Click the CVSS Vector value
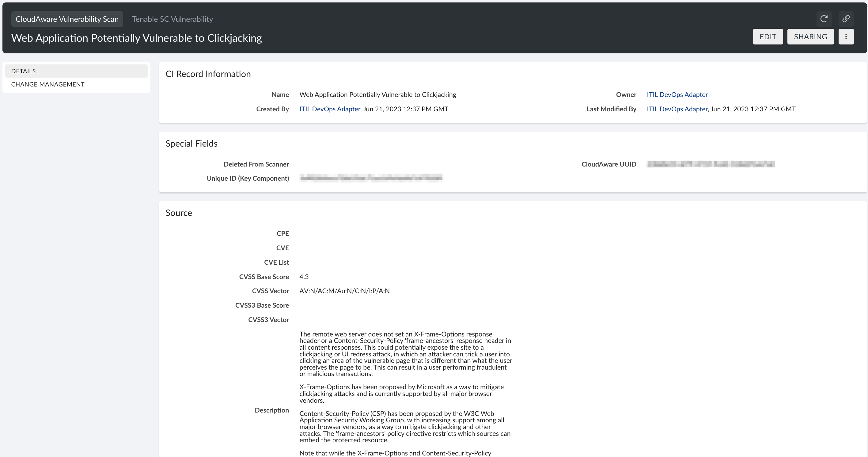The width and height of the screenshot is (868, 457). (344, 291)
